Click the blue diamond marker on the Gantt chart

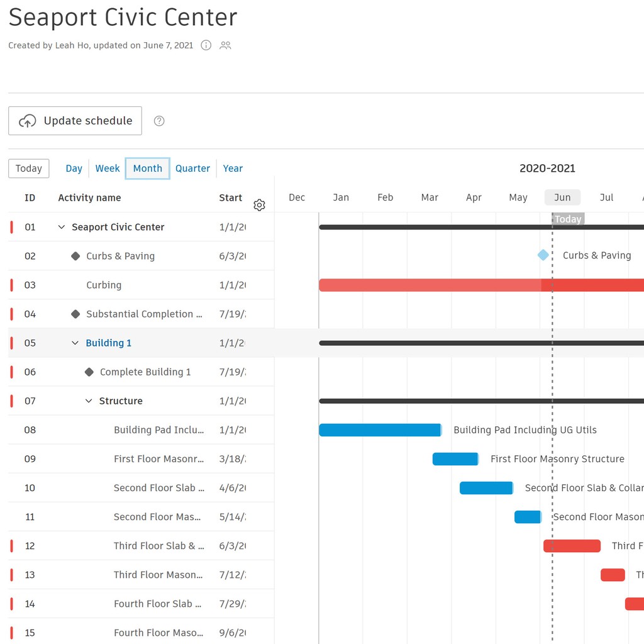[543, 255]
